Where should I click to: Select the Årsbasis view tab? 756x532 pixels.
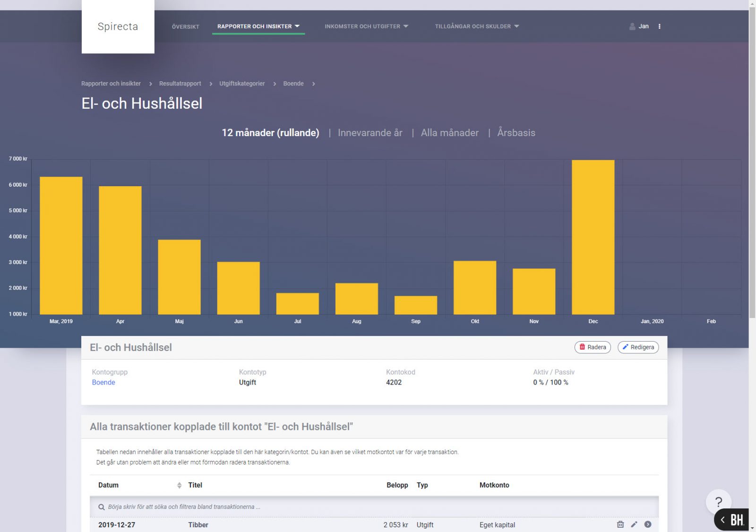pyautogui.click(x=516, y=133)
